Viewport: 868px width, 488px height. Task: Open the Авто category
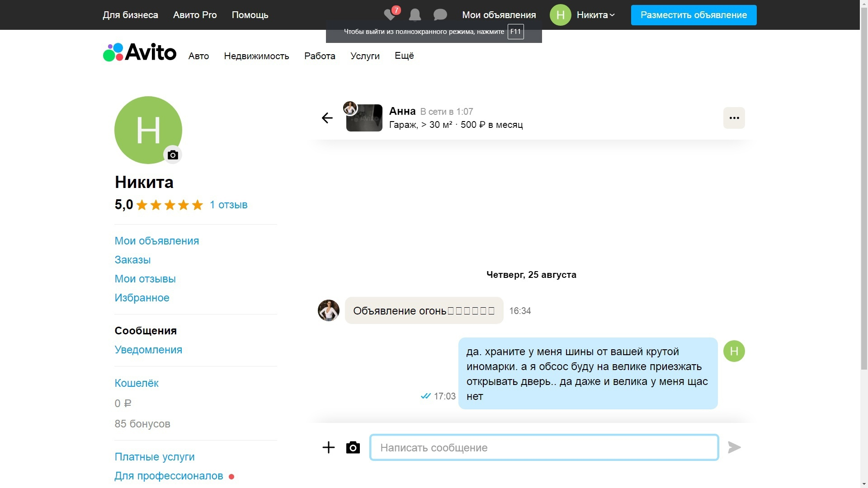tap(198, 56)
